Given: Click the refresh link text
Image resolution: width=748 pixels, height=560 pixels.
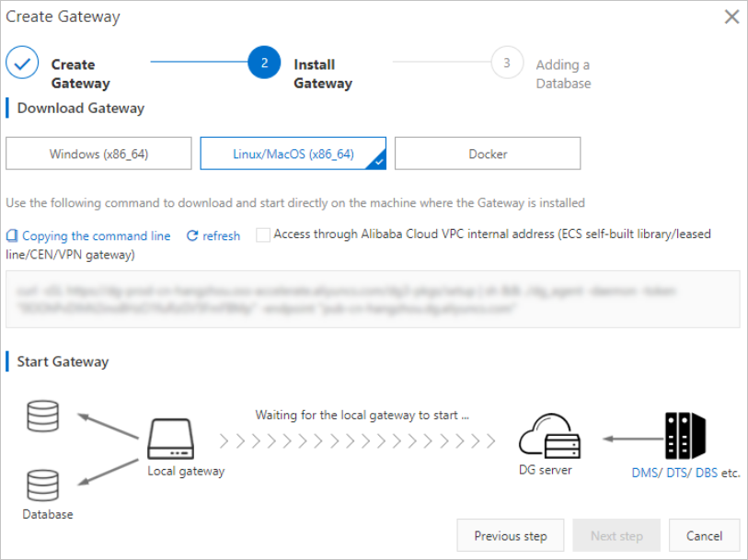Looking at the screenshot, I should coord(222,236).
